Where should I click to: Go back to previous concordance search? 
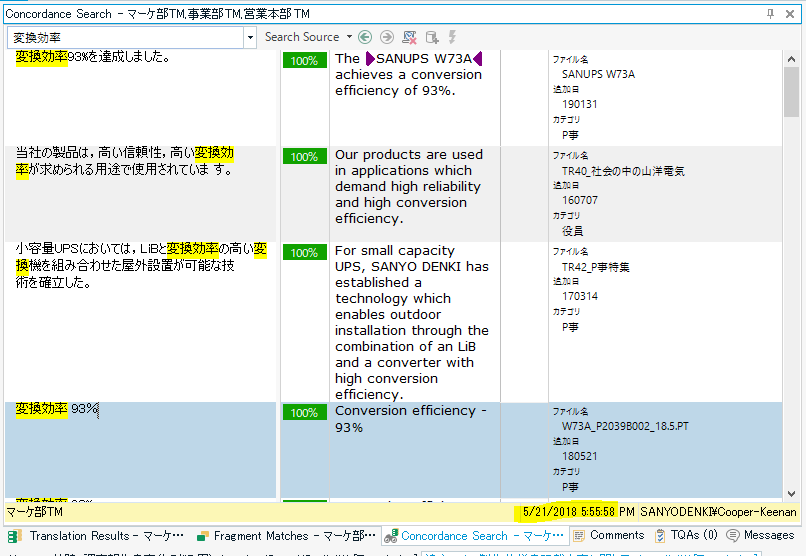tap(365, 37)
